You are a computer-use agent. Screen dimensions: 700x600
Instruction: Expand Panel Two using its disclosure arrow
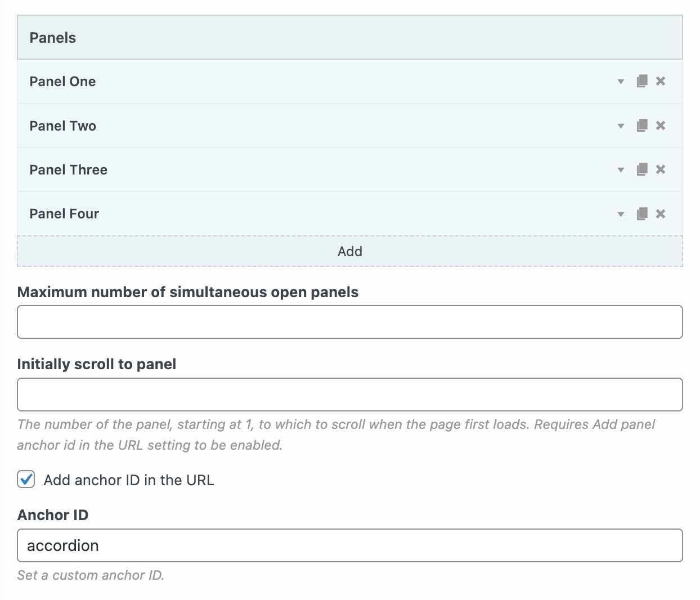[621, 126]
